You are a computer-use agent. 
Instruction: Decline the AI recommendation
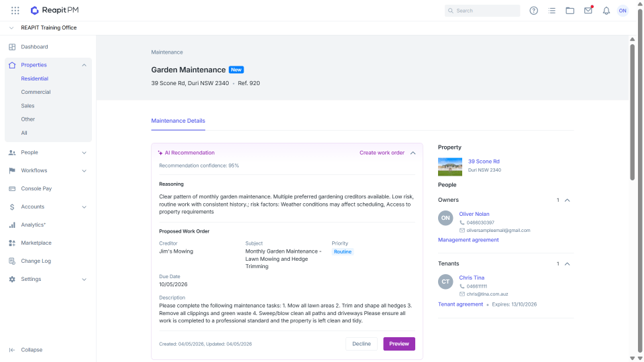click(362, 344)
